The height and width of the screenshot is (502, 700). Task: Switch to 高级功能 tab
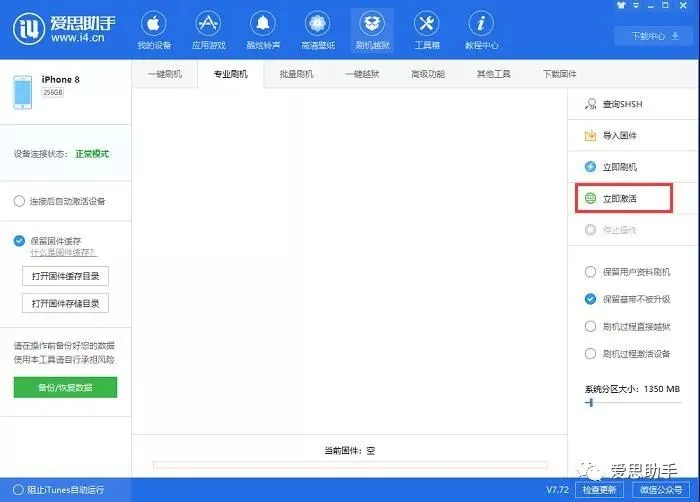[428, 74]
